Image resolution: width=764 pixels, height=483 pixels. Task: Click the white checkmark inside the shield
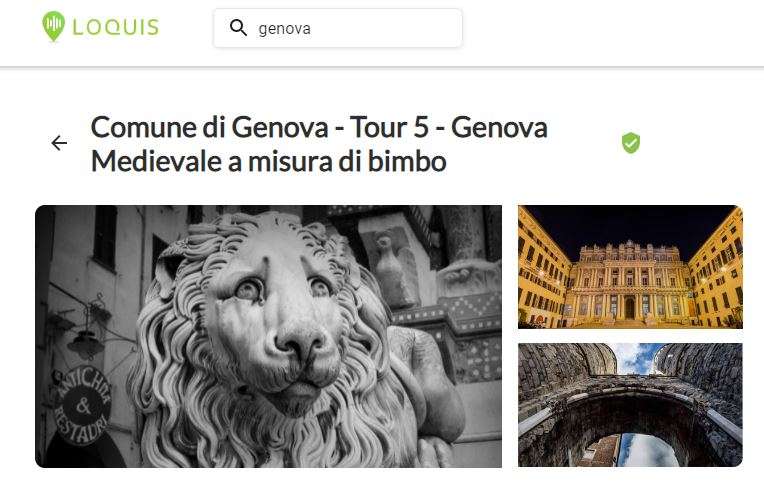tap(630, 143)
